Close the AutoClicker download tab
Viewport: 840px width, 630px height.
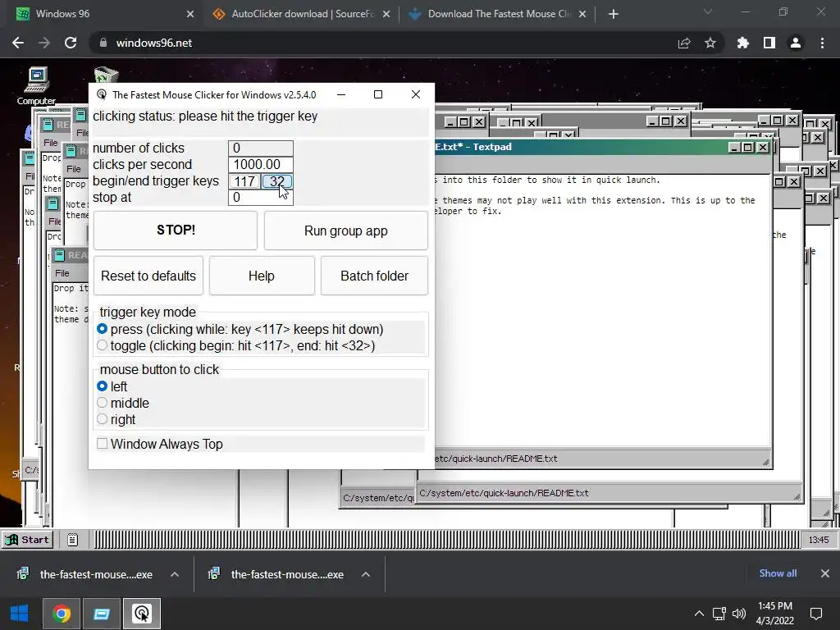click(386, 14)
